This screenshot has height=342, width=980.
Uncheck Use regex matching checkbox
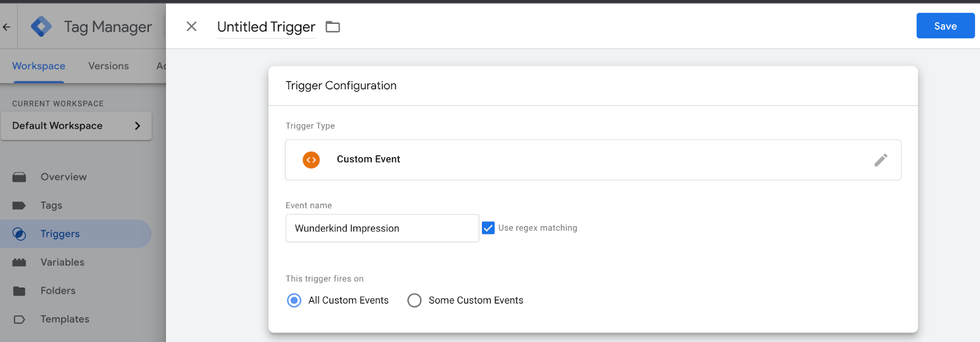[x=488, y=228]
